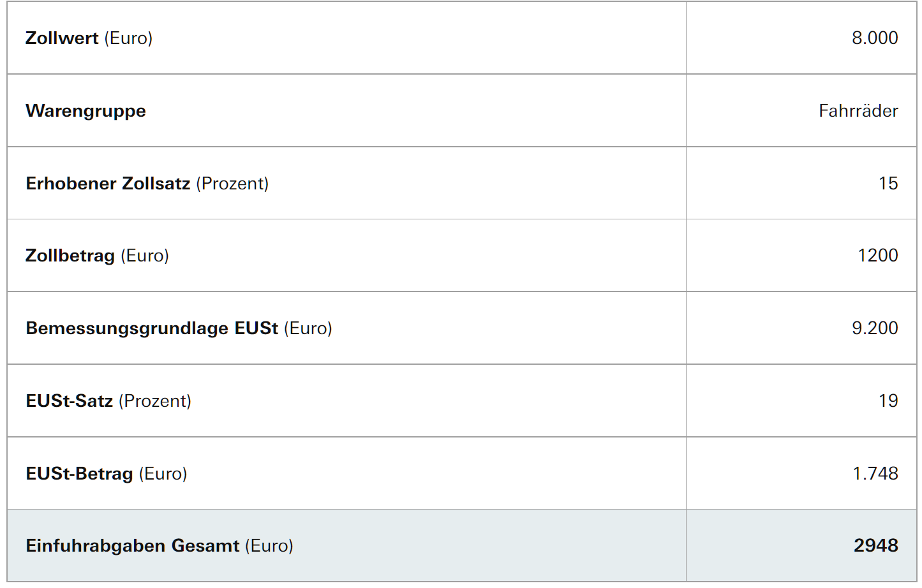Click (Prozent) beside Erhobener Zollsatz
Viewport: 922px width, 588px height.
click(x=232, y=184)
